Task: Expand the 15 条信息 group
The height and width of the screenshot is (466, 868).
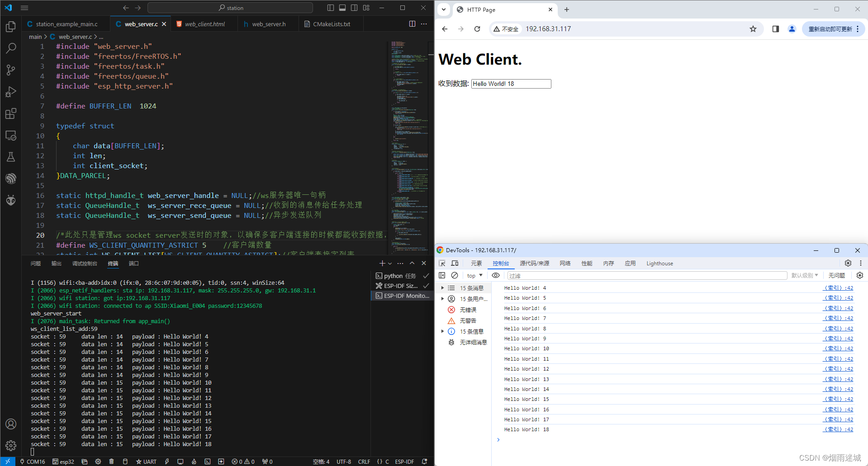Action: [x=442, y=331]
